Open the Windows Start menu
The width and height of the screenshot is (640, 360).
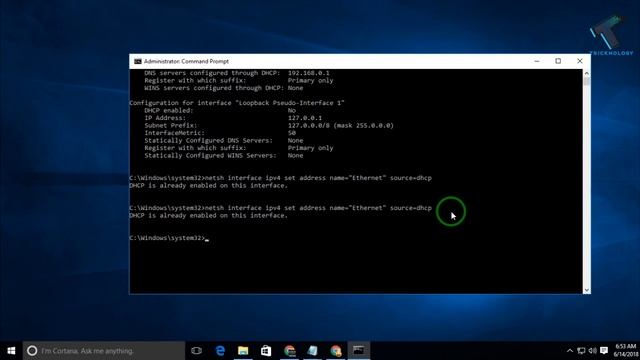(x=11, y=351)
